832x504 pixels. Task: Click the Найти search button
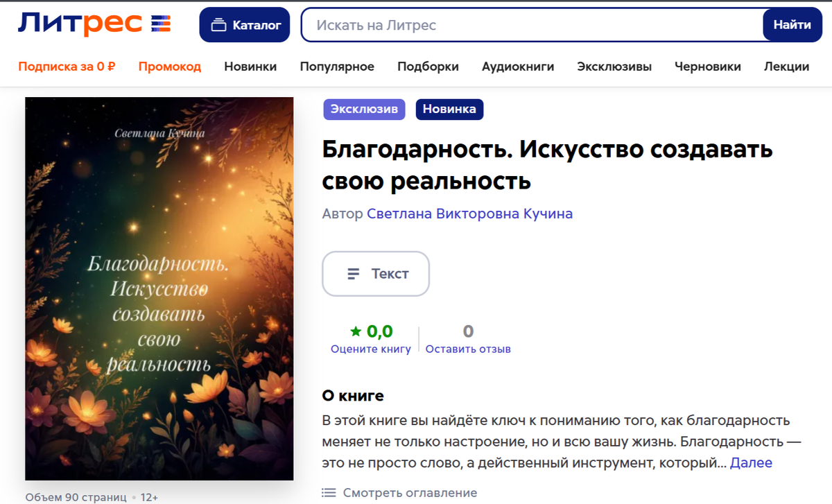click(x=792, y=24)
